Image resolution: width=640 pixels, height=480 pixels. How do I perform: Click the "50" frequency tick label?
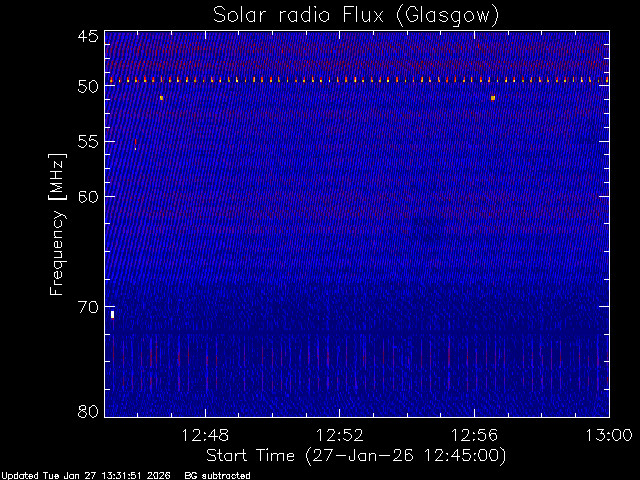(x=88, y=87)
